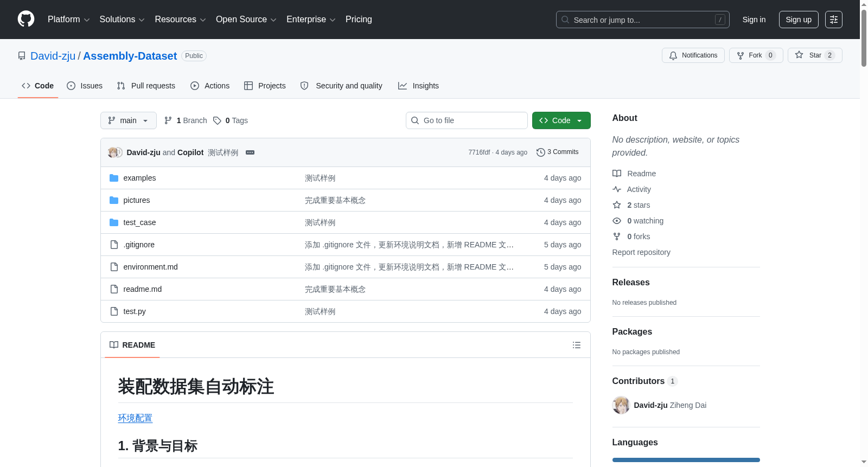Open the Readme link in About
This screenshot has width=868, height=467.
coord(634,174)
